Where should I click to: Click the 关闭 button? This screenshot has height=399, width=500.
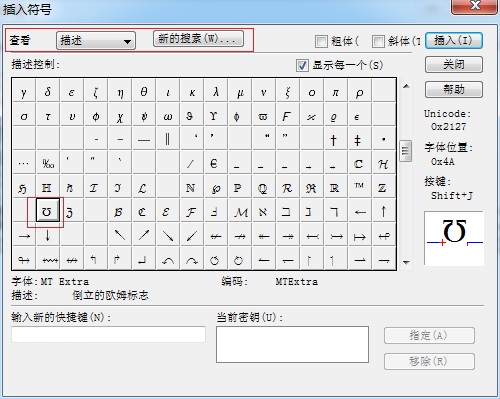[454, 64]
